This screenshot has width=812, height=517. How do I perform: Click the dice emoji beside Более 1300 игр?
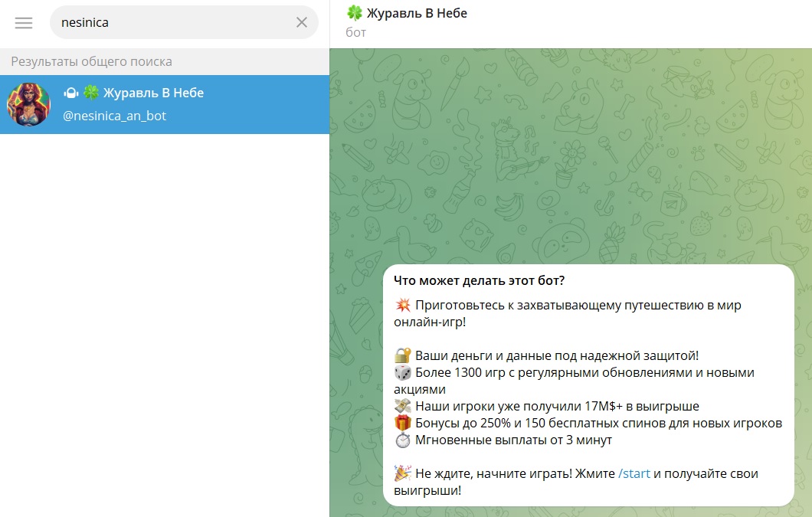[x=402, y=372]
